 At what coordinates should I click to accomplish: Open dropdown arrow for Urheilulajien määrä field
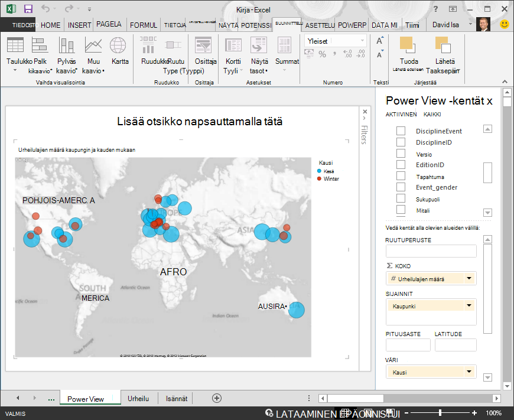point(469,278)
